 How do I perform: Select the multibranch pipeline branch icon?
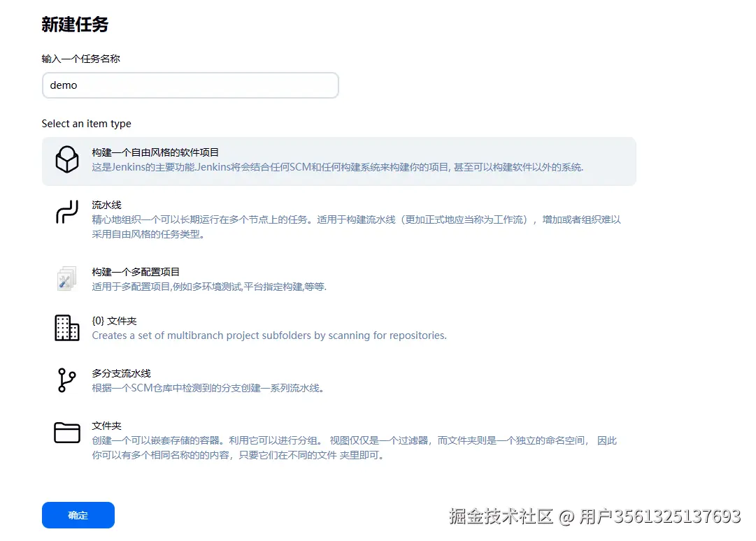coord(66,380)
